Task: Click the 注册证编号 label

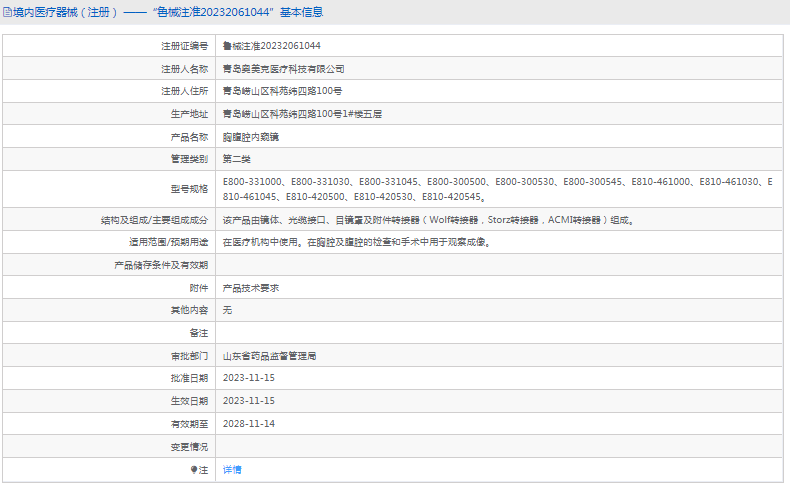Action: click(x=184, y=46)
